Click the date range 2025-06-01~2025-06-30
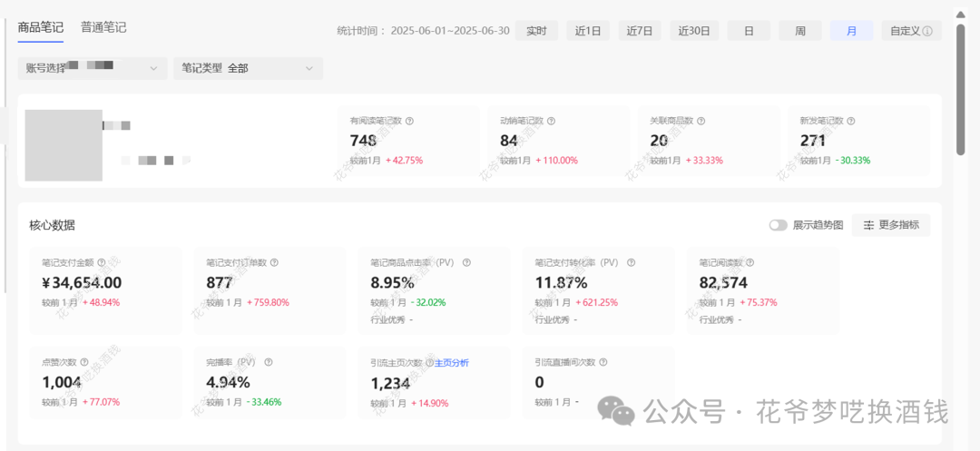The image size is (980, 451). 450,31
